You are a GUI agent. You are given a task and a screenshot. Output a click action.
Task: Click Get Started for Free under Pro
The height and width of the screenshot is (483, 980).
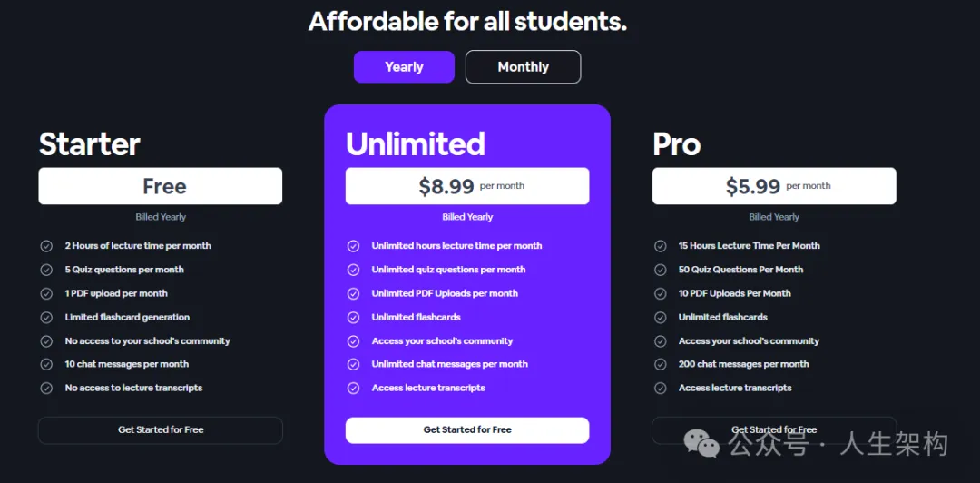(774, 429)
